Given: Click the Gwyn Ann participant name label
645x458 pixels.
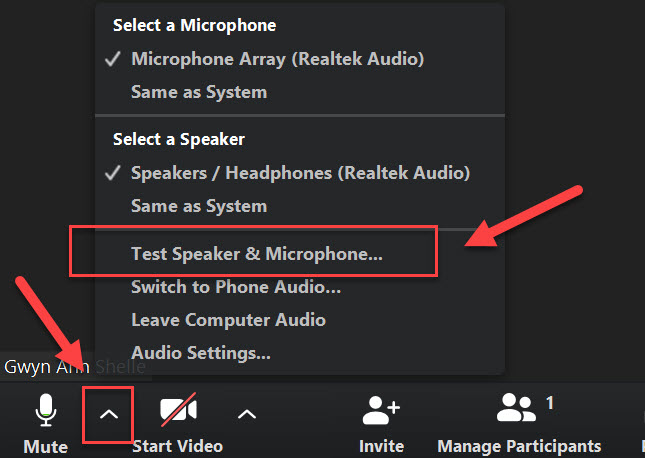Looking at the screenshot, I should pyautogui.click(x=46, y=367).
